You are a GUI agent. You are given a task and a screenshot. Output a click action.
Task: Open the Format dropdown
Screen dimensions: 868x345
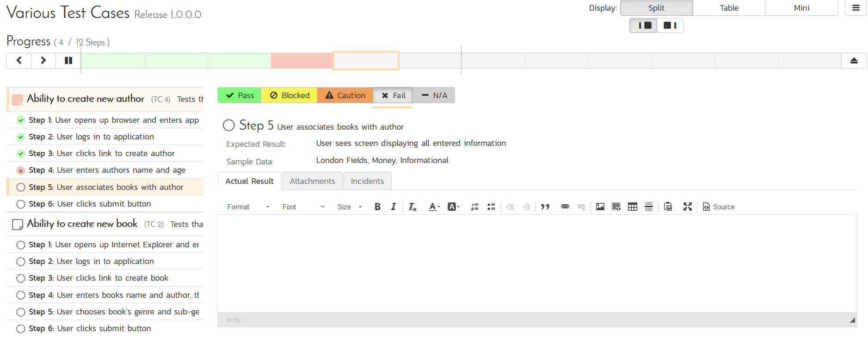point(248,207)
